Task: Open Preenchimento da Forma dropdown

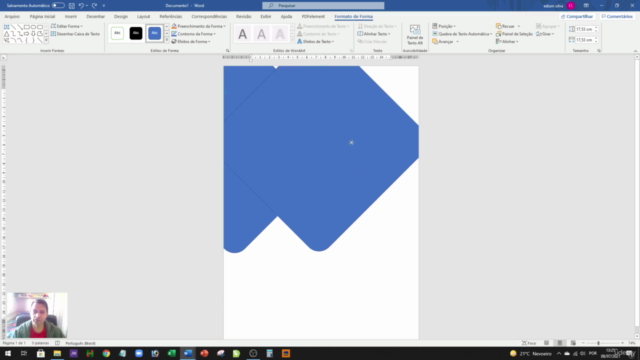Action: coord(198,26)
